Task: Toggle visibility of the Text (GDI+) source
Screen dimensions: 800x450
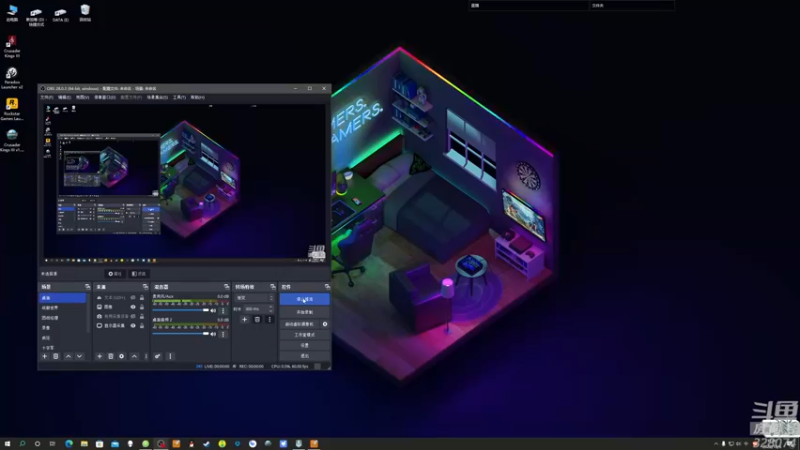Action: pos(133,297)
